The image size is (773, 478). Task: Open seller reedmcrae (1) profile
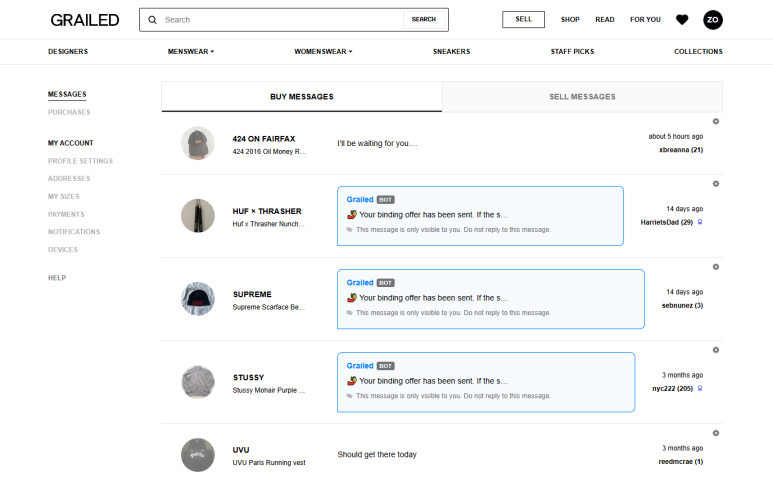coord(681,462)
